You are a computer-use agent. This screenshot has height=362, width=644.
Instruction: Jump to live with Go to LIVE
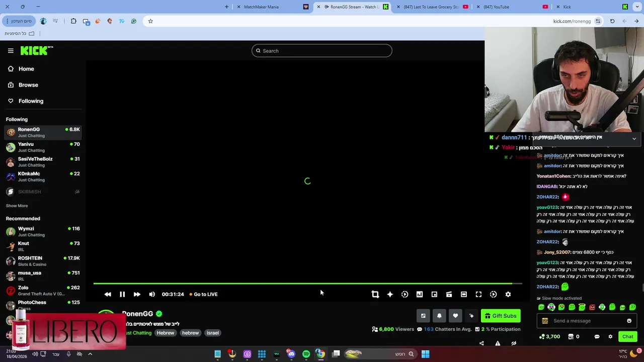(203, 294)
